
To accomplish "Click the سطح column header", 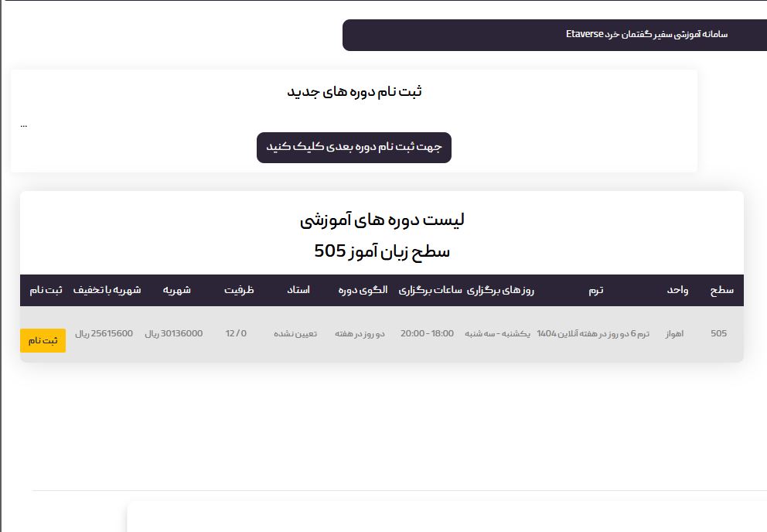I will [721, 290].
